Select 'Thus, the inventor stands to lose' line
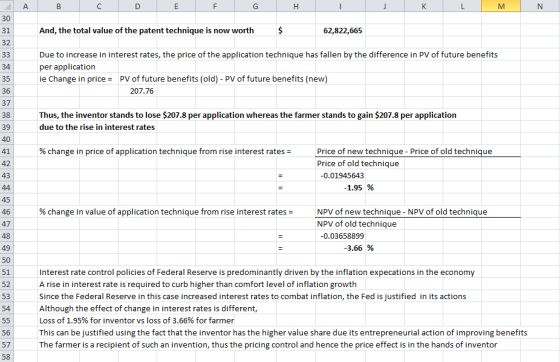This screenshot has width=560, height=362. click(248, 115)
